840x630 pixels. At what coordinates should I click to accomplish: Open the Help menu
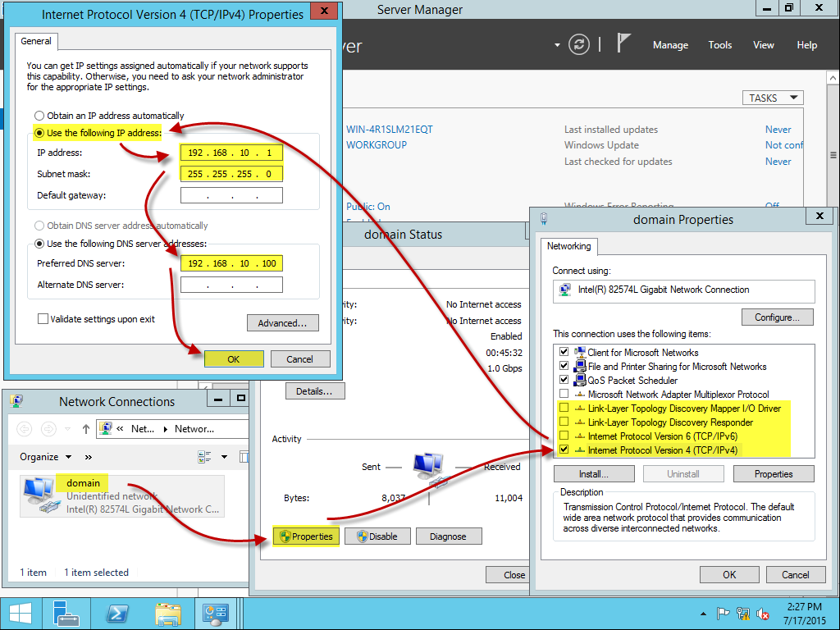point(807,46)
